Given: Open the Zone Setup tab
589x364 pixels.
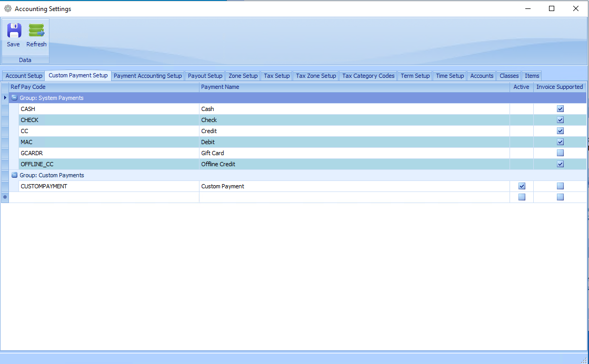Looking at the screenshot, I should pyautogui.click(x=243, y=76).
